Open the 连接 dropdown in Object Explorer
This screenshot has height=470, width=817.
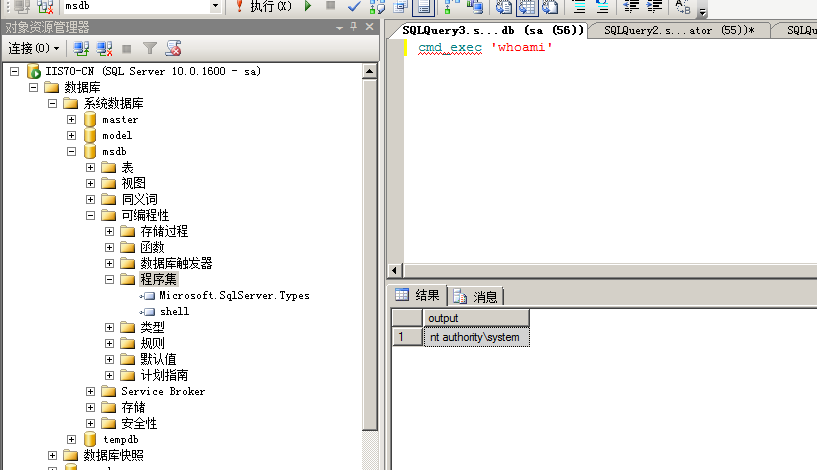[34, 48]
